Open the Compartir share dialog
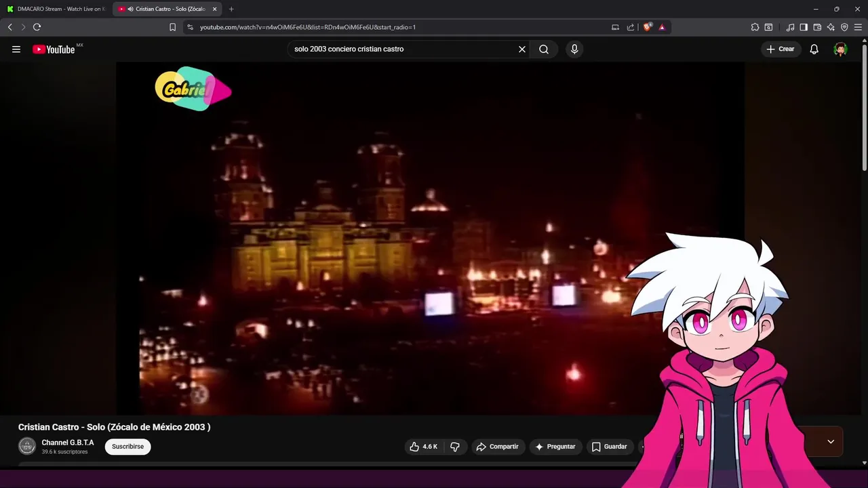The width and height of the screenshot is (868, 488). (498, 447)
